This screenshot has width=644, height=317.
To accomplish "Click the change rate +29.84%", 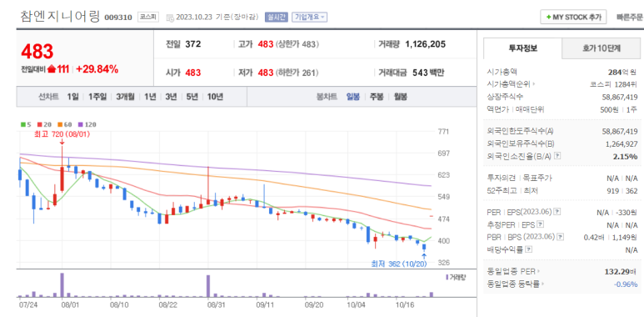I will tap(97, 69).
